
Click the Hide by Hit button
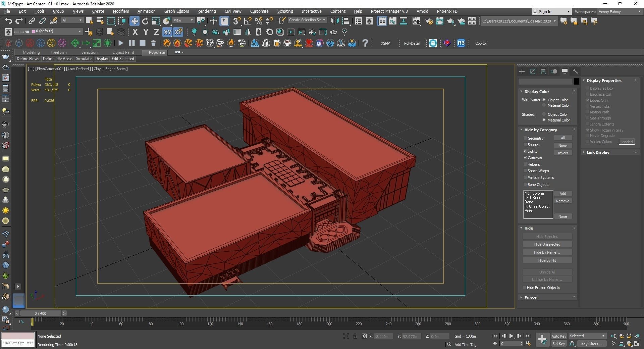point(547,260)
